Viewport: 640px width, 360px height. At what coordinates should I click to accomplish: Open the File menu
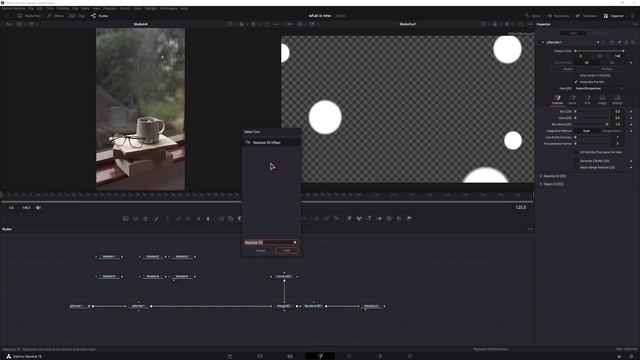tap(31, 8)
